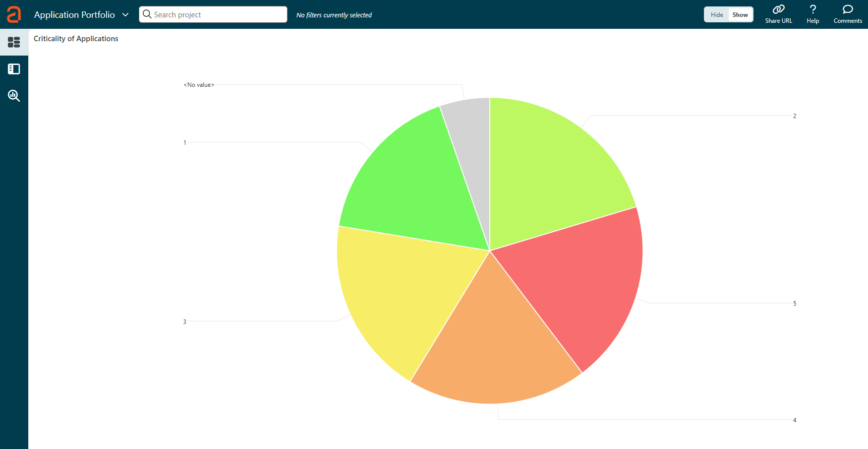Click the magnifier icon in search box
Viewport: 868px width, 449px height.
(x=147, y=14)
